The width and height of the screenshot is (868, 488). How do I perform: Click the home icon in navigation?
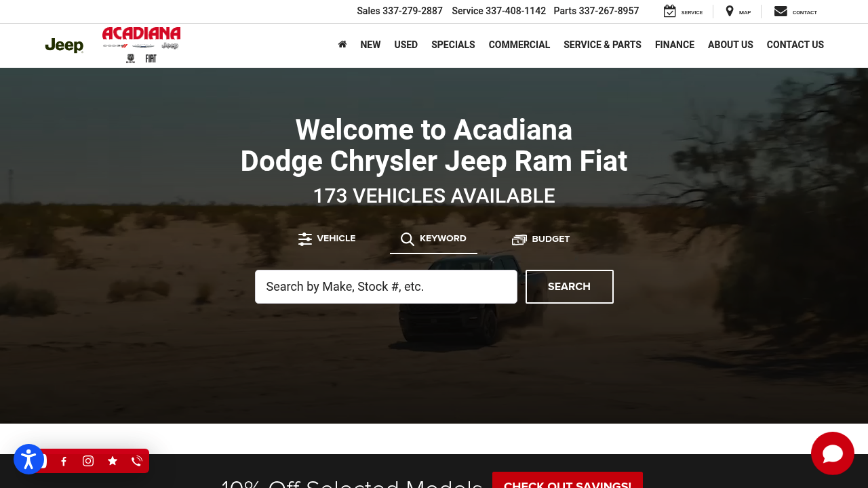pyautogui.click(x=342, y=44)
